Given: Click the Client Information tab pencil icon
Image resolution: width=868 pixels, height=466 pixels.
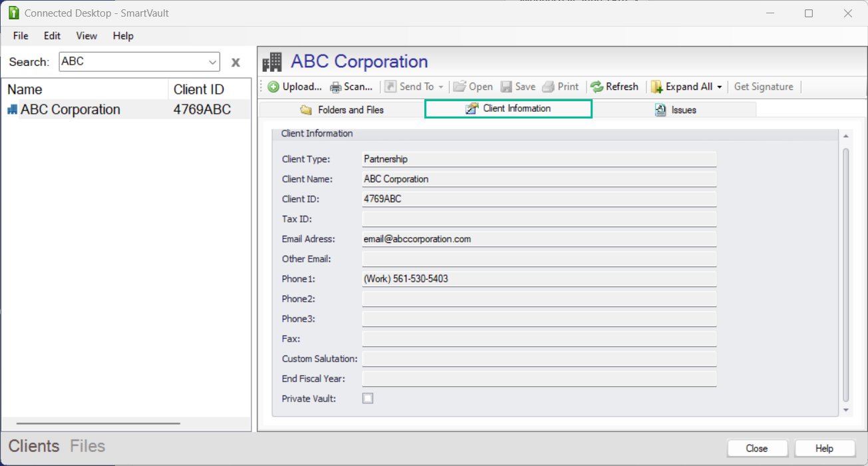Looking at the screenshot, I should point(472,109).
